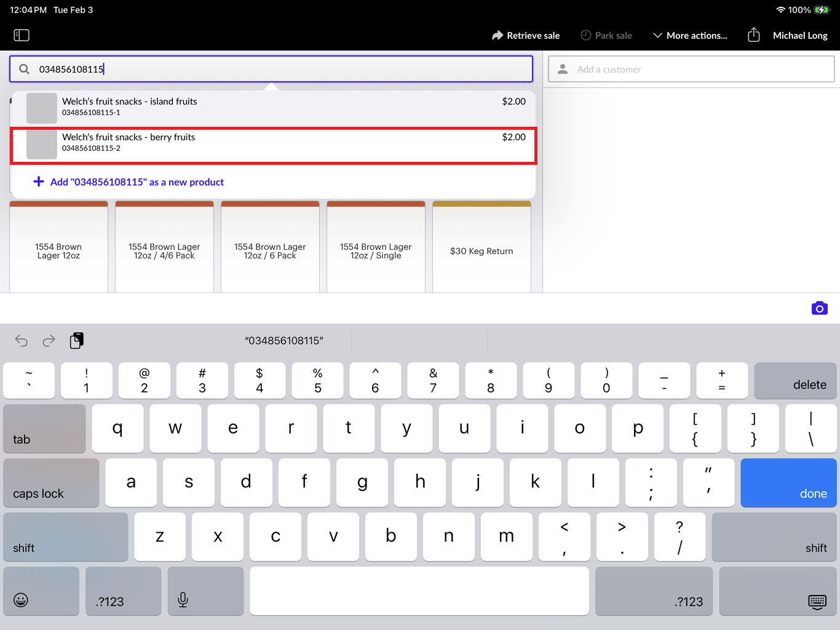The image size is (840, 630).
Task: Click the product search field
Action: coord(271,69)
